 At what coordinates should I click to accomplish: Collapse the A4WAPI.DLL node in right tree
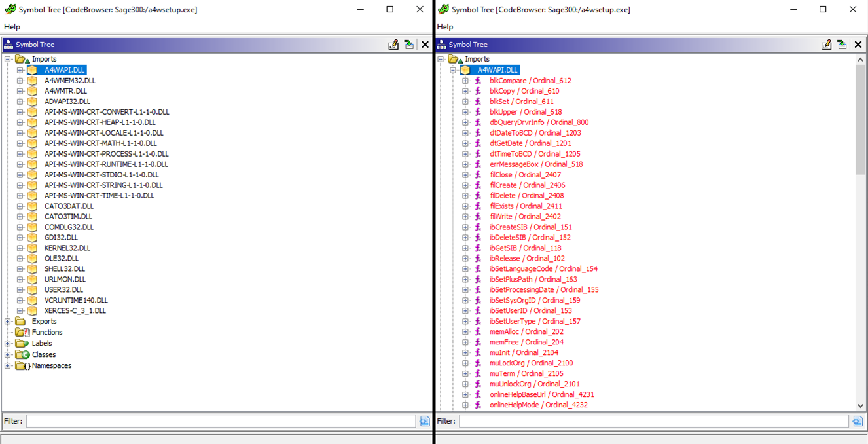[x=453, y=70]
